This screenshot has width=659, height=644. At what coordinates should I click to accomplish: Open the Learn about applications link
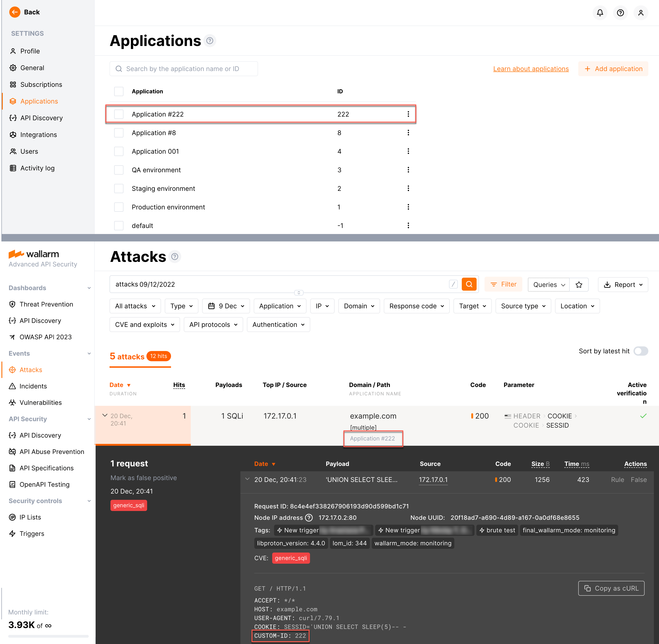pyautogui.click(x=531, y=69)
